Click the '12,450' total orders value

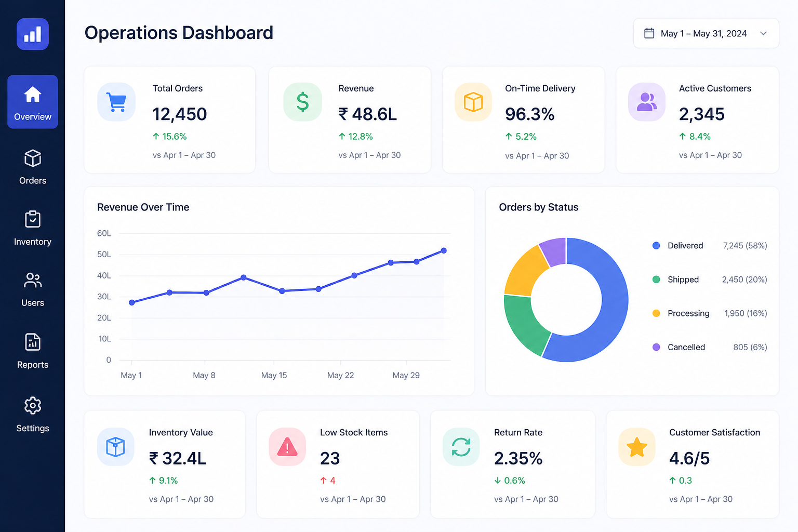click(x=180, y=114)
